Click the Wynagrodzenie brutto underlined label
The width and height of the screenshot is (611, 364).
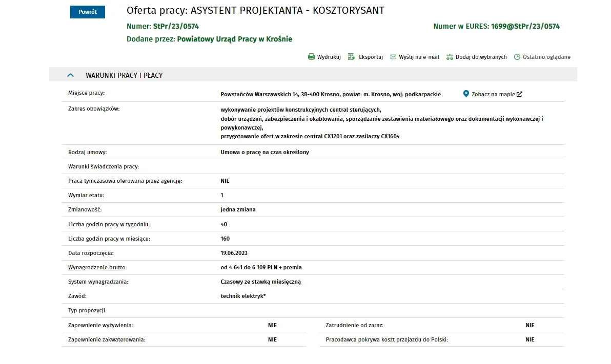coord(97,267)
